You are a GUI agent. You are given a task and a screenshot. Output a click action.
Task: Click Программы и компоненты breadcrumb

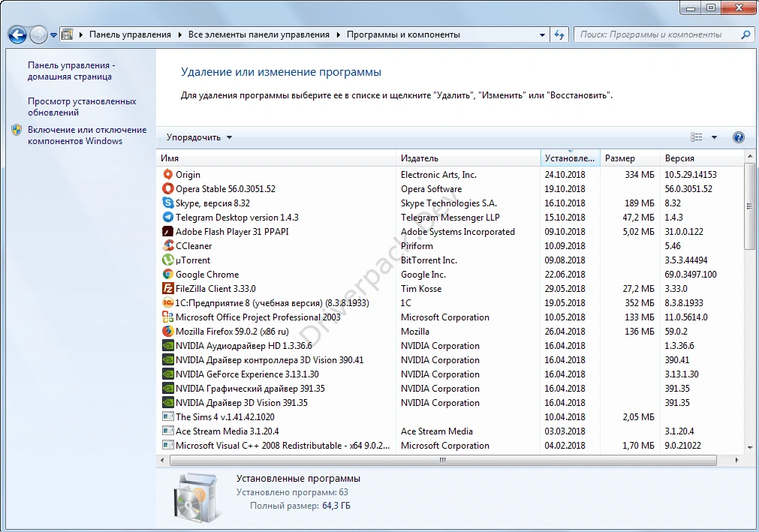coord(403,35)
